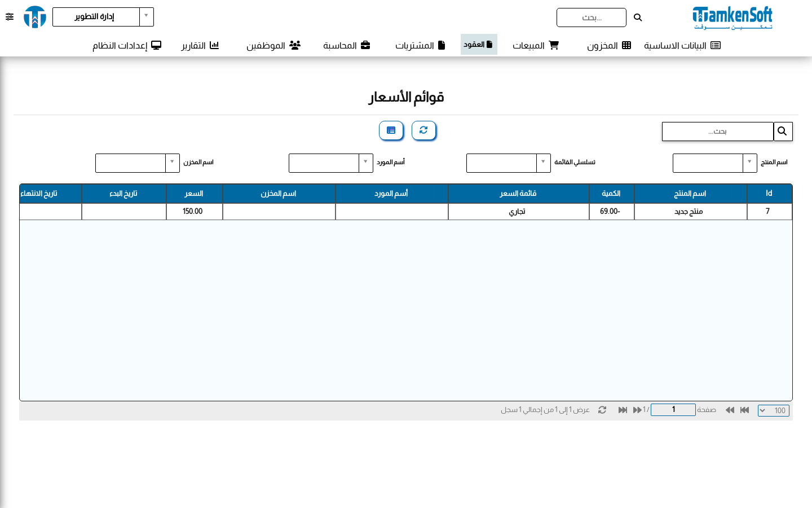Click the blue list view button

pos(391,130)
